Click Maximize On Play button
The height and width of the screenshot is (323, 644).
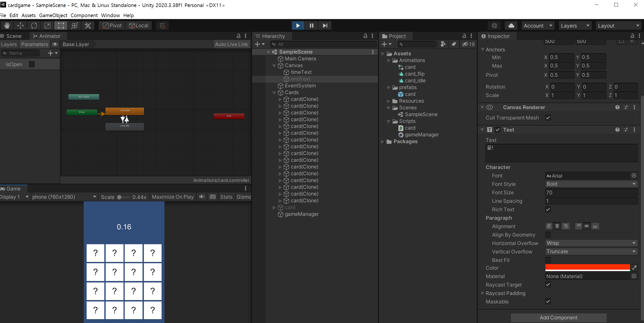point(172,197)
